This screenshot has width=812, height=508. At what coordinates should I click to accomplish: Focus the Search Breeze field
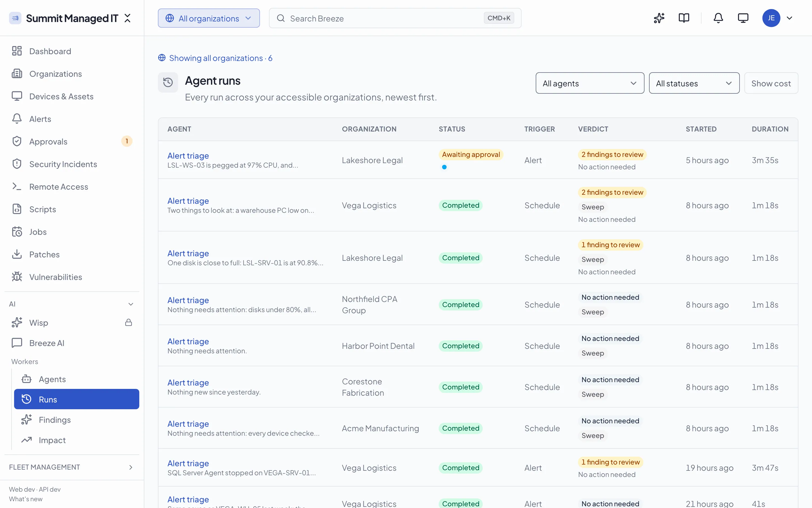coord(395,18)
